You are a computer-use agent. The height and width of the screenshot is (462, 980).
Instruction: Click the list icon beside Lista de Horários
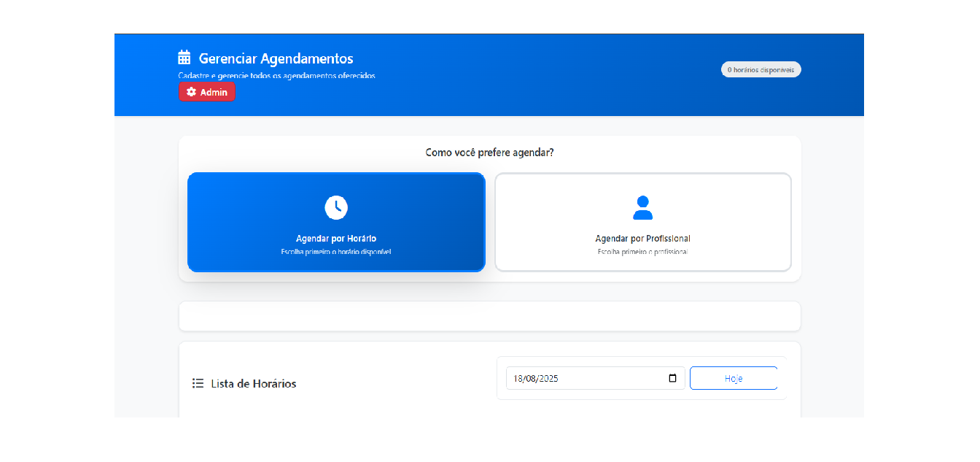tap(198, 383)
